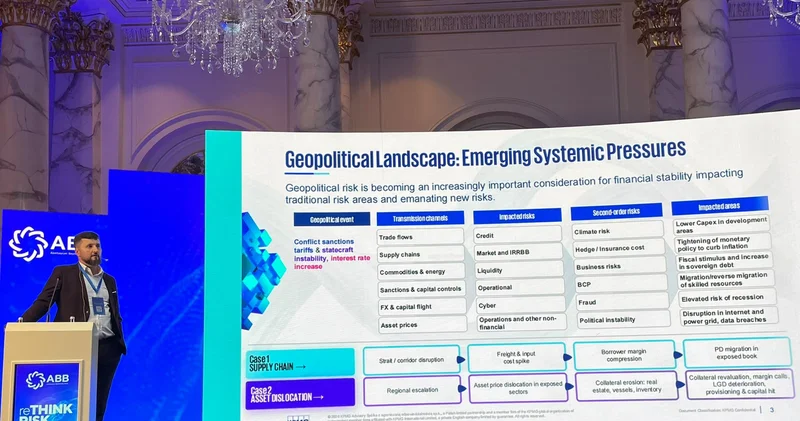Click the 'Freight & input cost spike' flow box
This screenshot has width=800, height=421.
(x=516, y=357)
